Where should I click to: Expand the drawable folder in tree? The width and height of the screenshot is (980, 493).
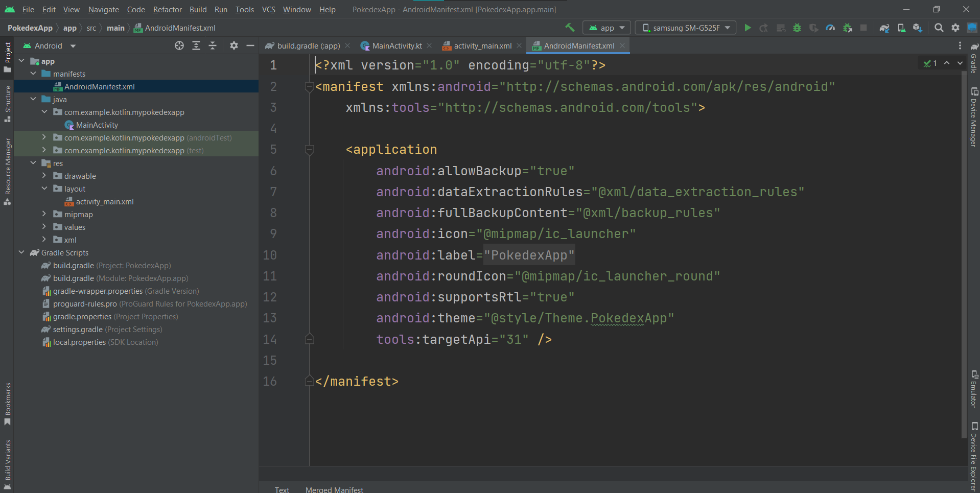(44, 176)
